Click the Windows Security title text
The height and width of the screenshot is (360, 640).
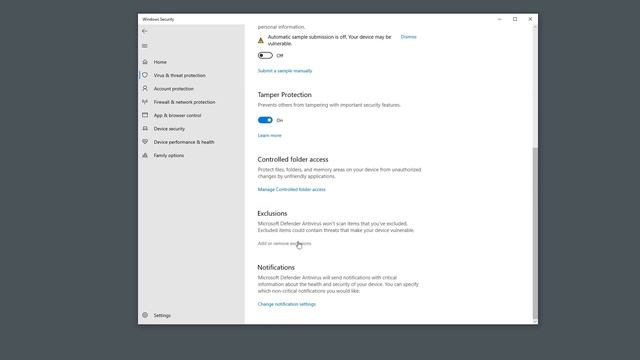158,19
